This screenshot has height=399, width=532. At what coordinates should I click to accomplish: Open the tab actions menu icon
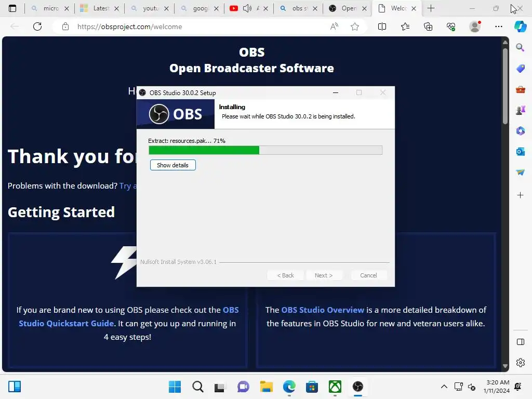(x=12, y=8)
